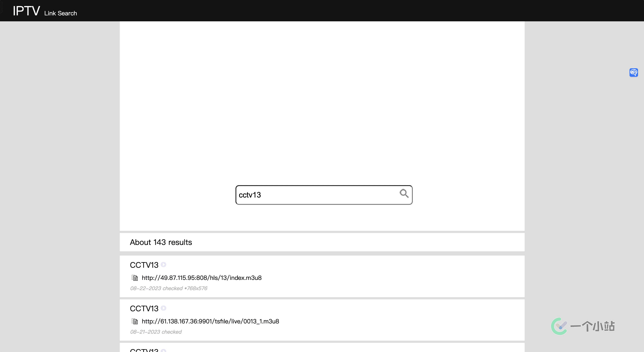
Task: Click the About 143 results text
Action: coord(161,242)
